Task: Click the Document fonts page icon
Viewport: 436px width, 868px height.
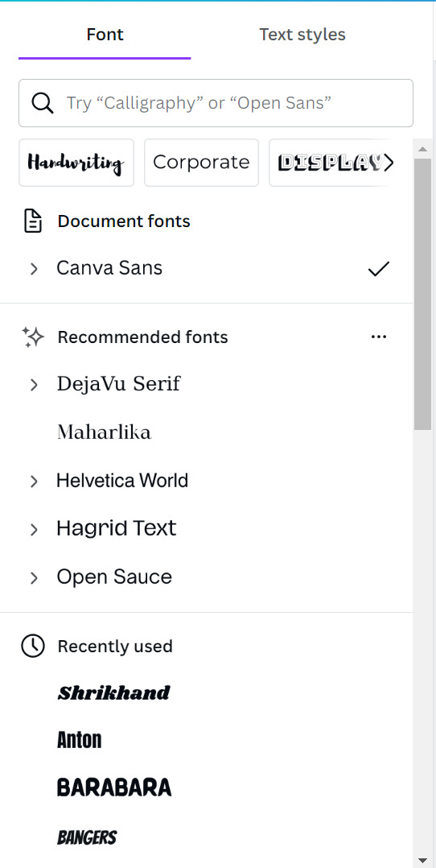Action: [x=33, y=221]
